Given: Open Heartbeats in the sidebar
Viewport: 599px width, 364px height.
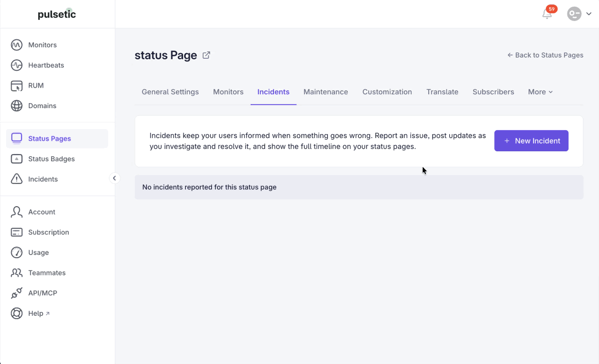Looking at the screenshot, I should click(x=57, y=65).
